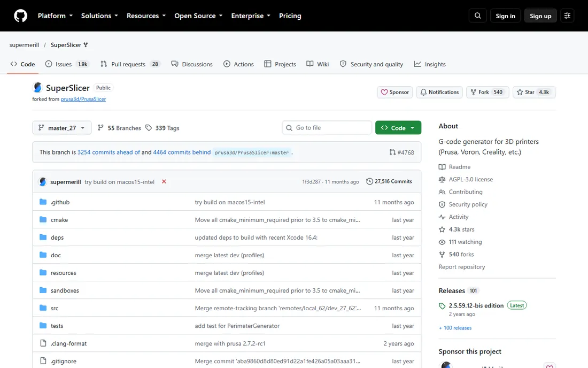This screenshot has height=368, width=588.
Task: Click the search magnifier icon in header
Action: tap(478, 16)
